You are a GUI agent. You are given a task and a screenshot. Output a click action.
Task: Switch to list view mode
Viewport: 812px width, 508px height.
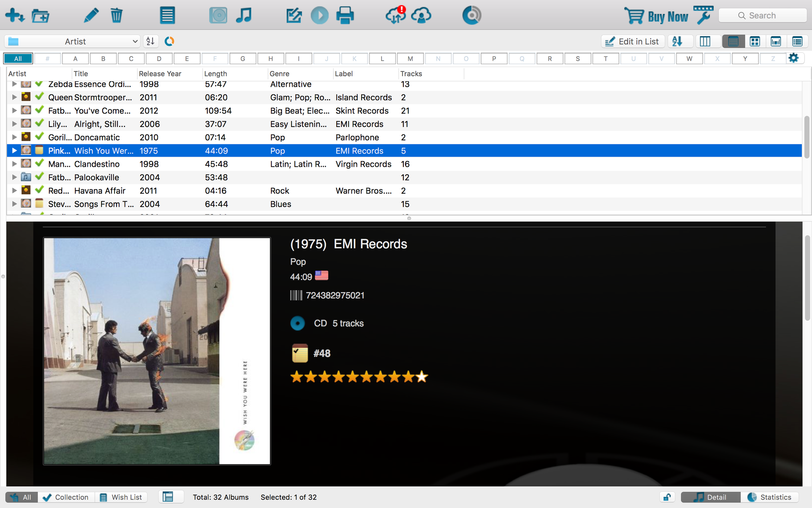[x=733, y=41]
